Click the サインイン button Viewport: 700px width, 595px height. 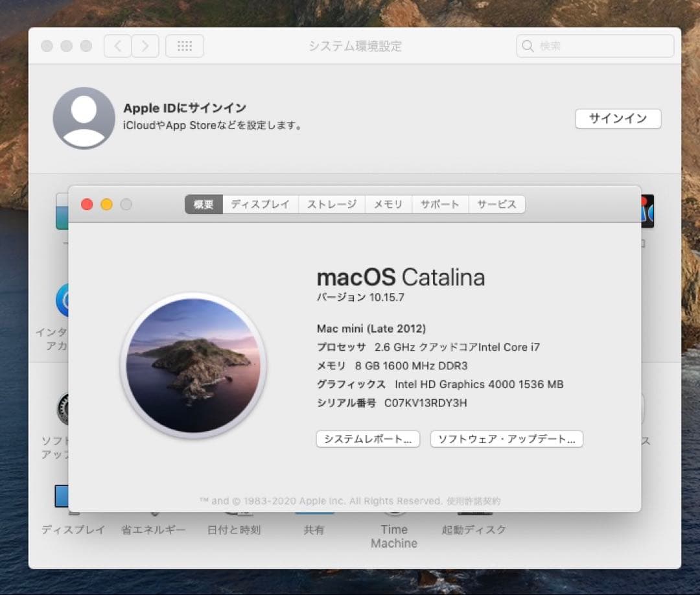[x=618, y=119]
